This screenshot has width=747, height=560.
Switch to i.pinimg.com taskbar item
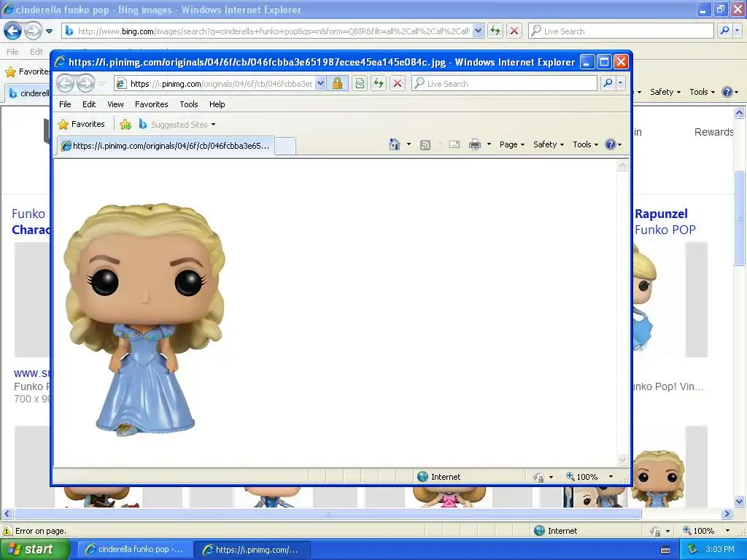252,550
